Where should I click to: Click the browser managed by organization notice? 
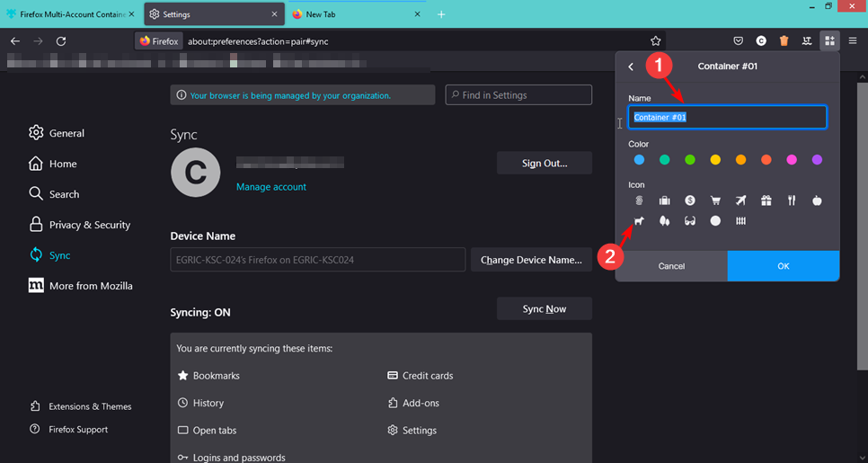302,95
